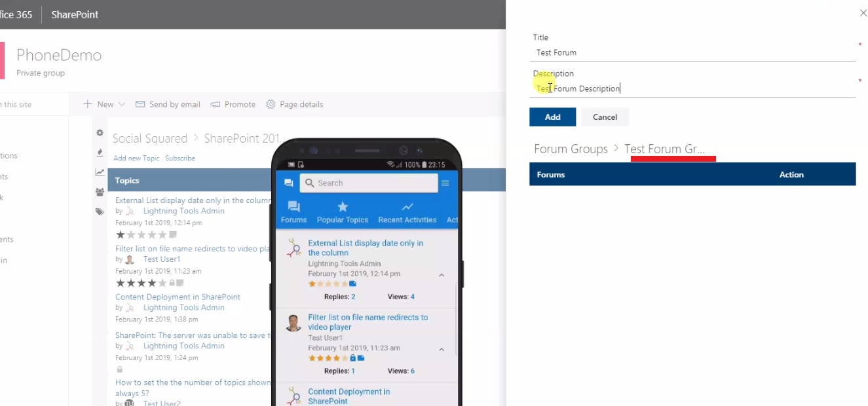Open the tags icon in forum sidebar

(x=100, y=212)
